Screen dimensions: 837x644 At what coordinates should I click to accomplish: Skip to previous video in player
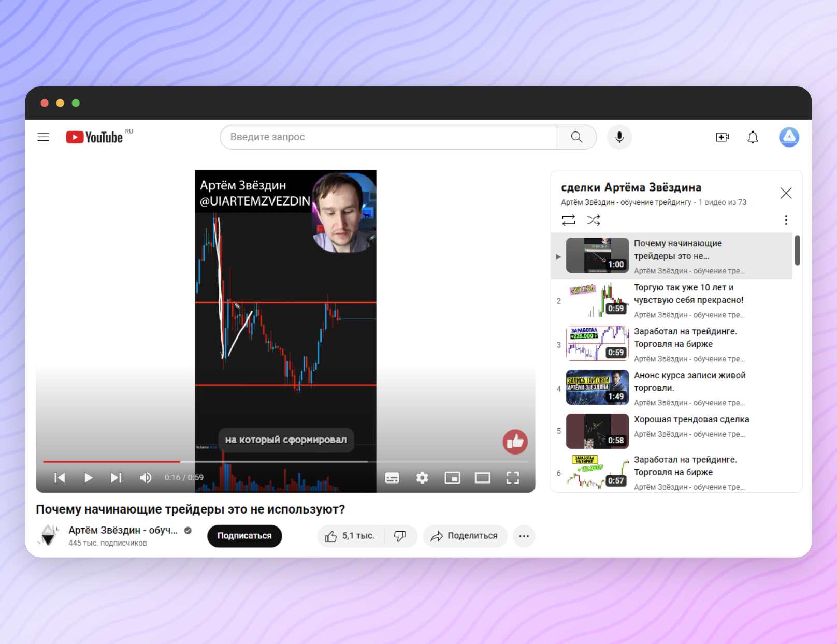60,477
